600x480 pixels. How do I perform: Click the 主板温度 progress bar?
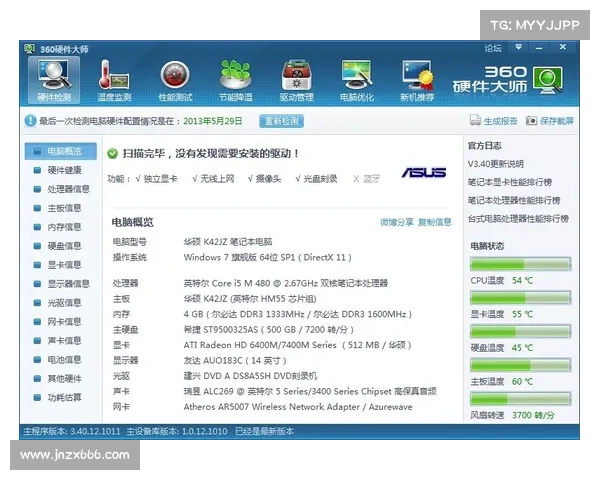[x=520, y=365]
